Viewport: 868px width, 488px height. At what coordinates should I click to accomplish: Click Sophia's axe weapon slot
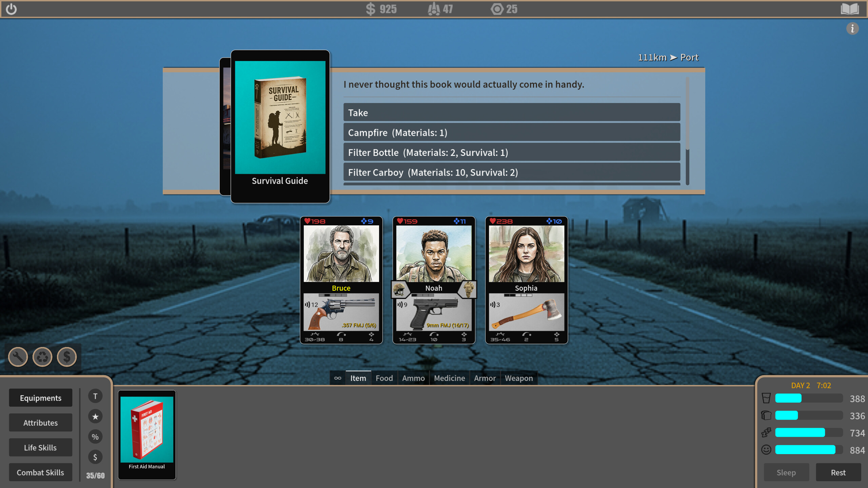click(x=526, y=312)
